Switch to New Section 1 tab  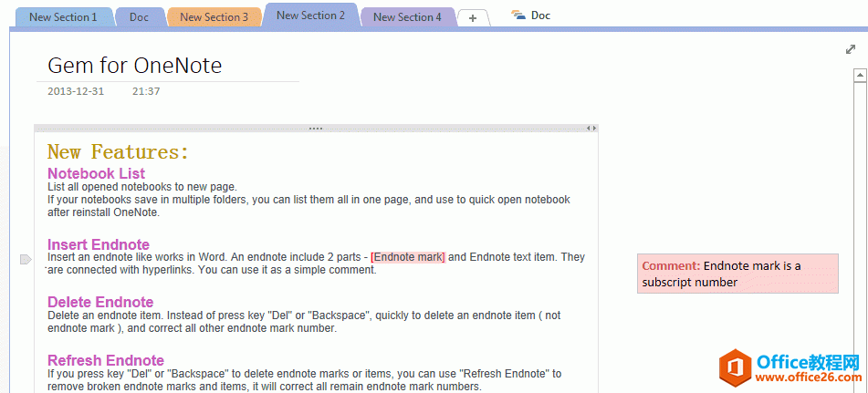pos(62,17)
